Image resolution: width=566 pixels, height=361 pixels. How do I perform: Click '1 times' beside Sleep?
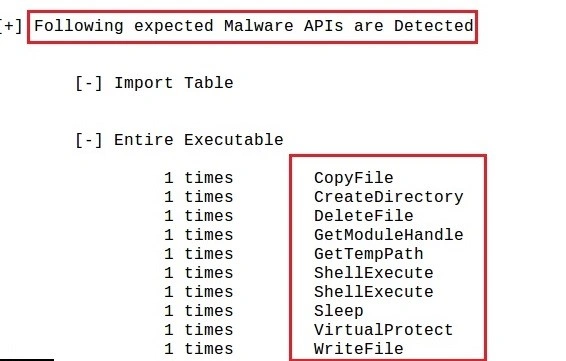point(199,311)
